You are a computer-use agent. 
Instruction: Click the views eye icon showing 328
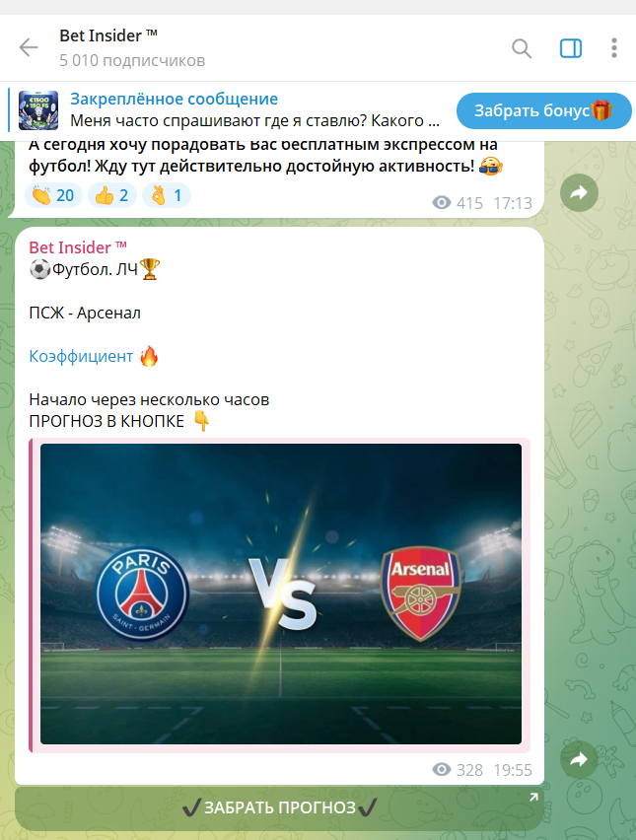(x=442, y=770)
